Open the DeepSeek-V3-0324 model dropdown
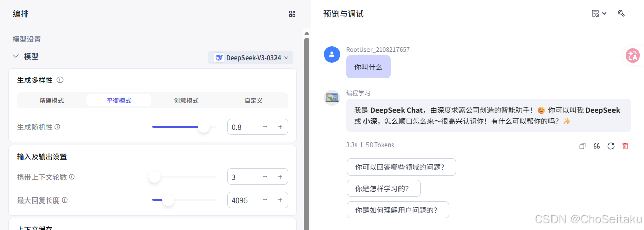This screenshot has height=230, width=644. pyautogui.click(x=251, y=57)
